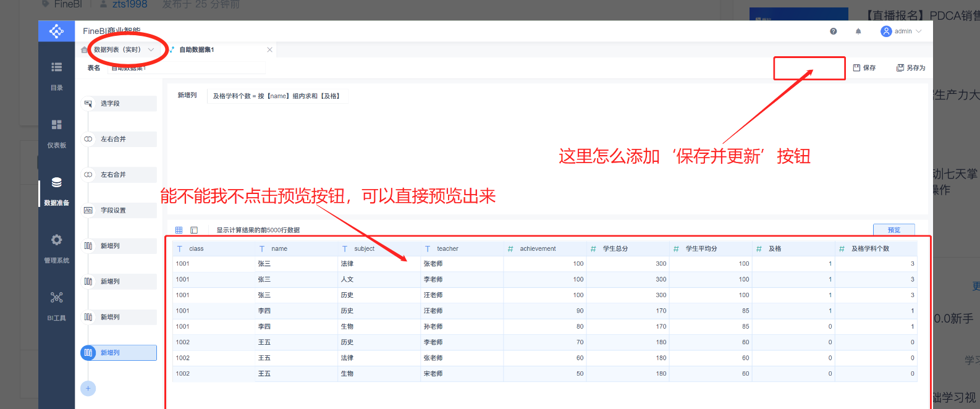The image size is (980, 409).
Task: Click the # type icon of achievement column
Action: coord(510,249)
